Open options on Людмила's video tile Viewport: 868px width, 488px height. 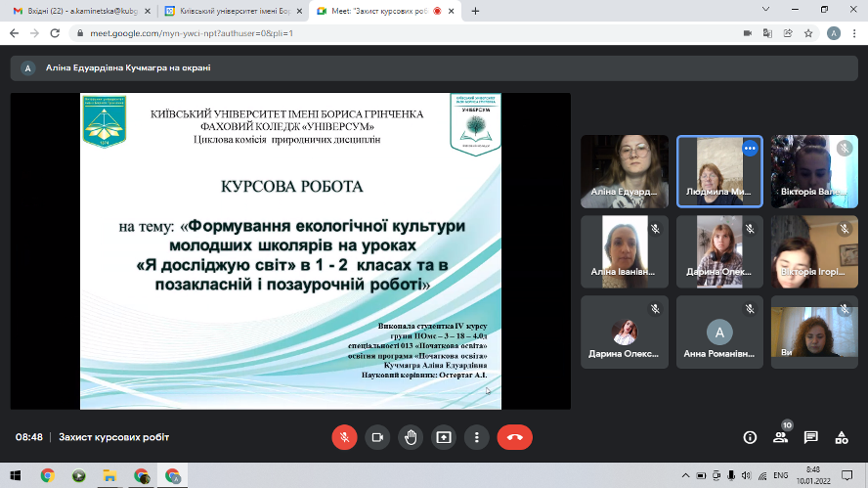750,149
